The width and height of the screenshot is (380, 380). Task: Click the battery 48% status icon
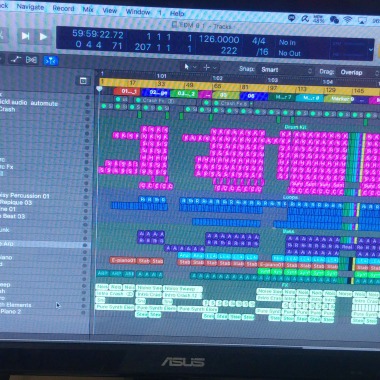[318, 19]
